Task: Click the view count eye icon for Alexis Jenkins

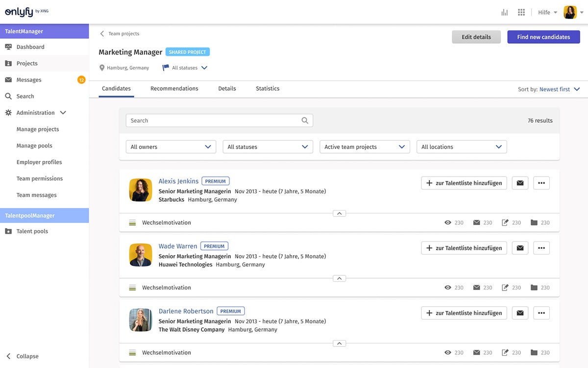Action: [447, 222]
